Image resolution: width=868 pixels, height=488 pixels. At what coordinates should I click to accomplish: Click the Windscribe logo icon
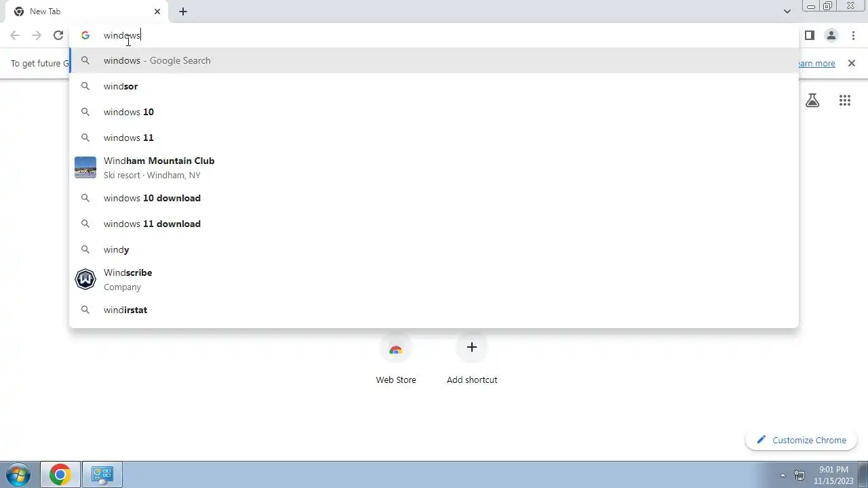pos(85,279)
